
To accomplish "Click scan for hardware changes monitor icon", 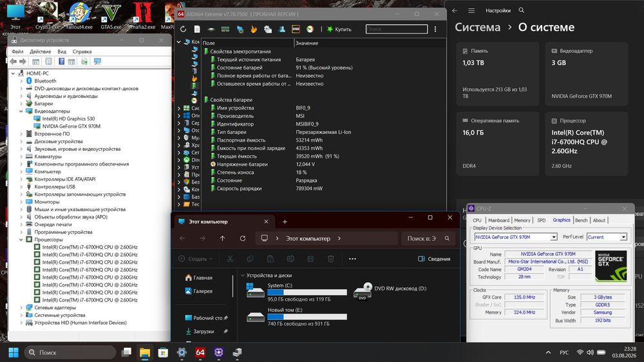I will pyautogui.click(x=97, y=61).
